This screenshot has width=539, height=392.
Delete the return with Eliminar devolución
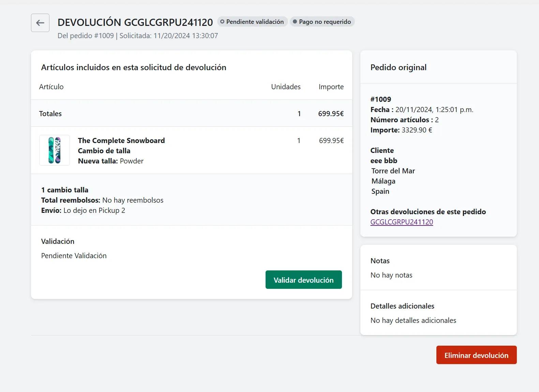476,355
